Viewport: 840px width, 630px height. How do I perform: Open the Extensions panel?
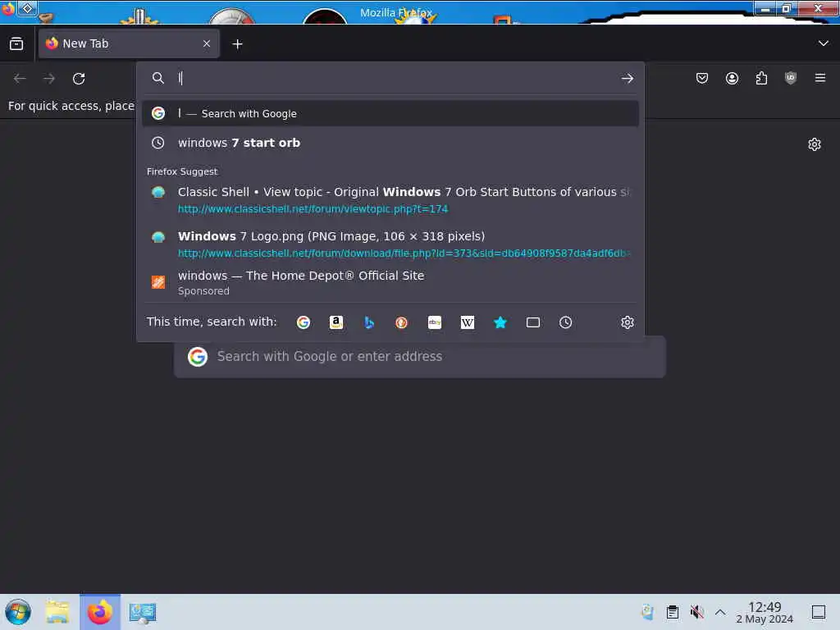tap(761, 78)
